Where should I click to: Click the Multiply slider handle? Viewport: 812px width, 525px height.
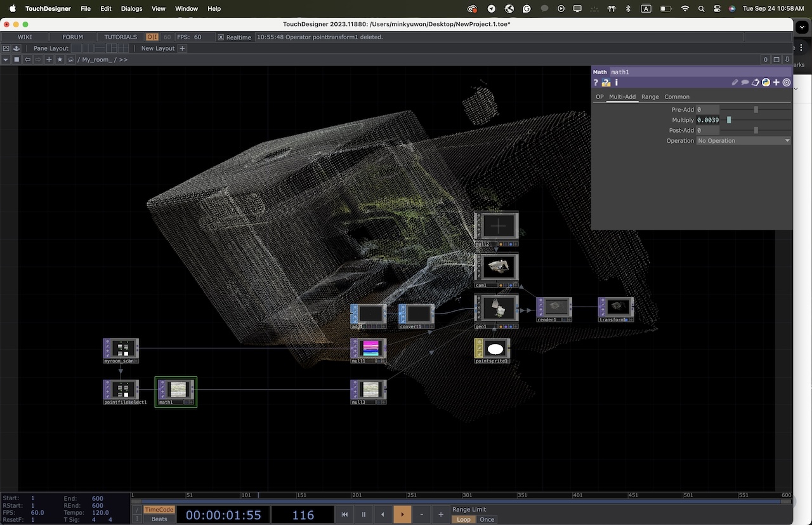click(729, 120)
